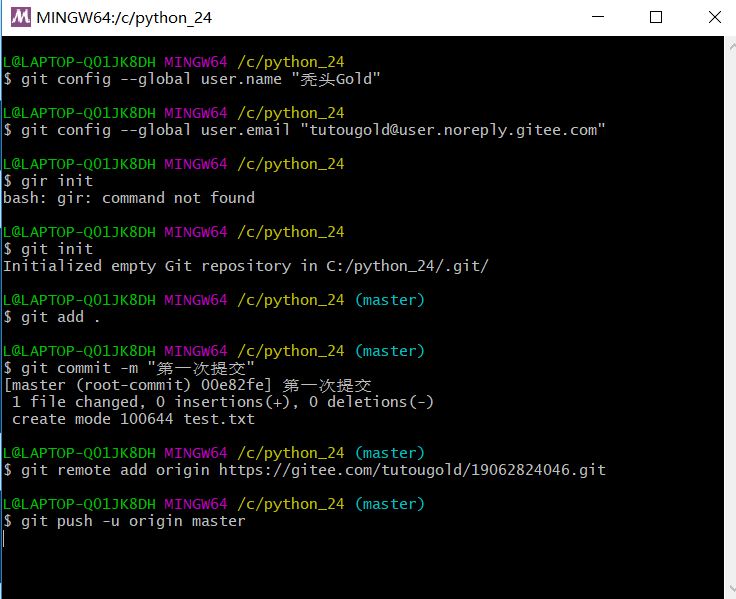The width and height of the screenshot is (736, 599).
Task: Maximize the MINGW64 terminal window
Action: (x=656, y=17)
